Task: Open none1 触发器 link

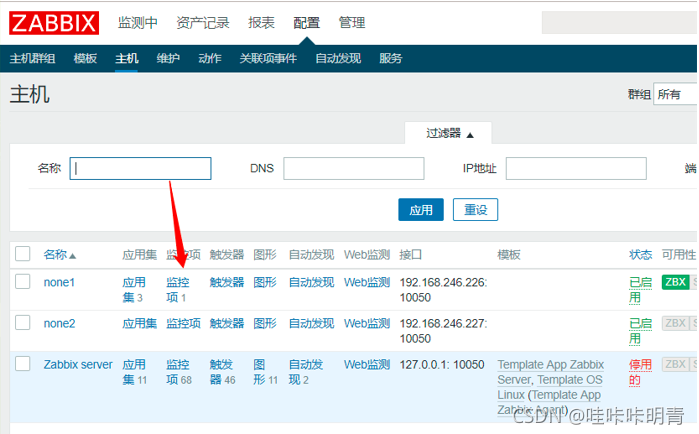Action: point(227,282)
